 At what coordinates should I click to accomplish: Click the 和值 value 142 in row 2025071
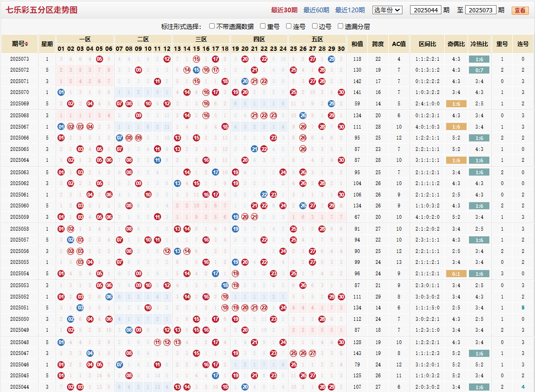coord(357,81)
